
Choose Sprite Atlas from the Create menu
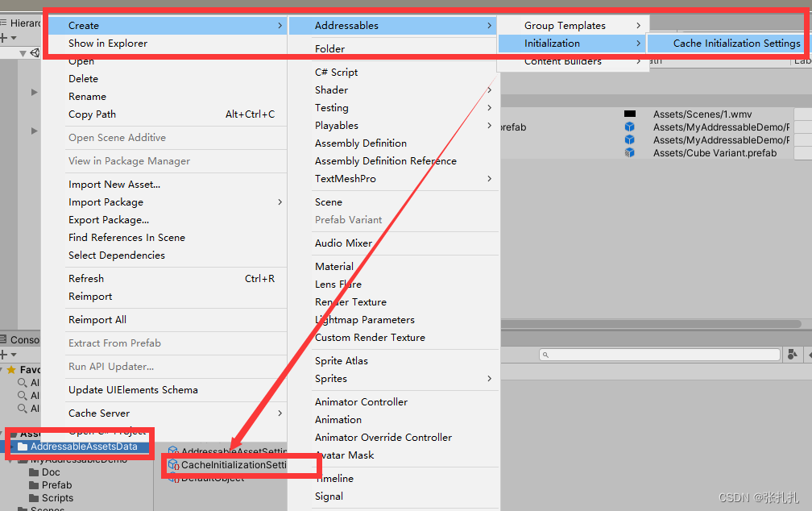click(343, 360)
